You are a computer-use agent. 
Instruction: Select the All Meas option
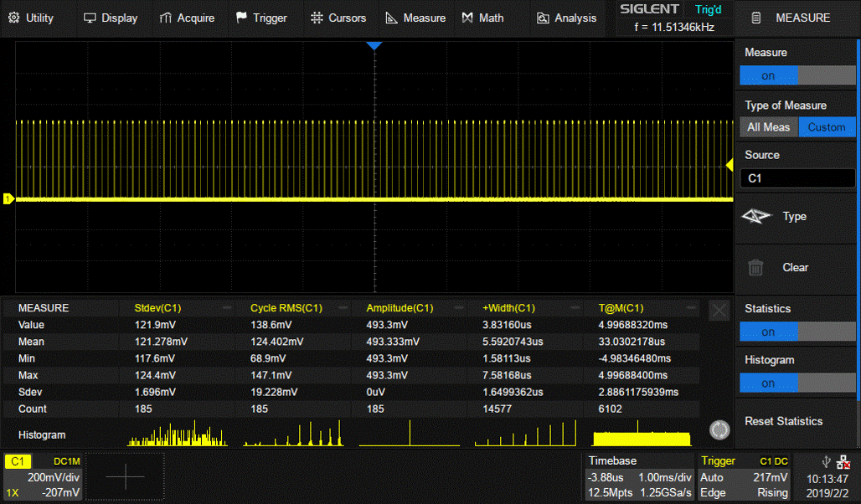coord(768,127)
